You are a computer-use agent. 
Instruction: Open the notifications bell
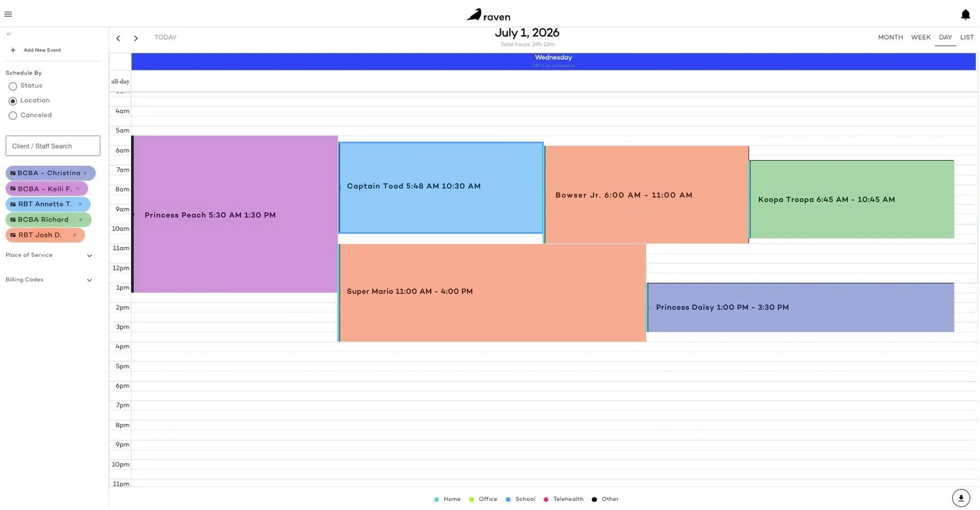[x=965, y=15]
